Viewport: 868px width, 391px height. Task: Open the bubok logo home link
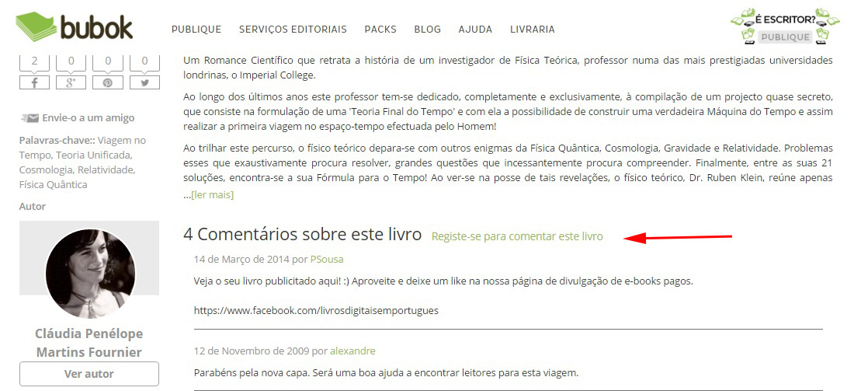pos(75,27)
